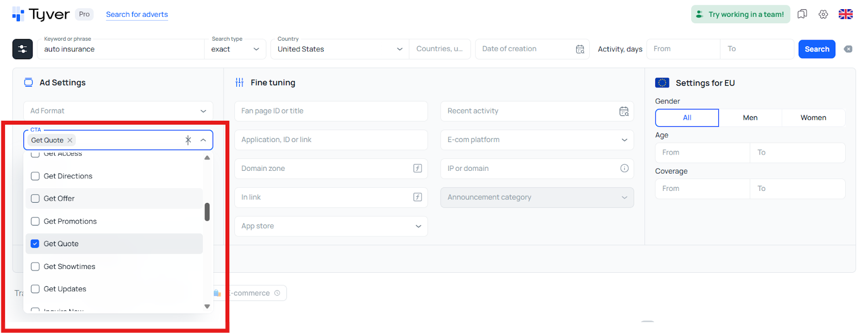This screenshot has height=333, width=868.
Task: Select the Women gender tab
Action: coord(813,118)
